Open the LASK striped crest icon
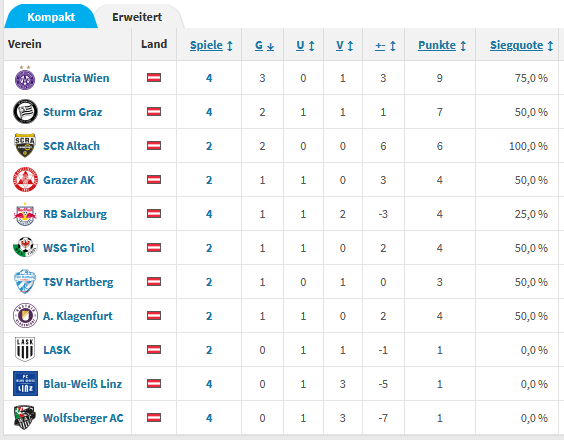Screen dimensions: 564x440 click(25, 349)
